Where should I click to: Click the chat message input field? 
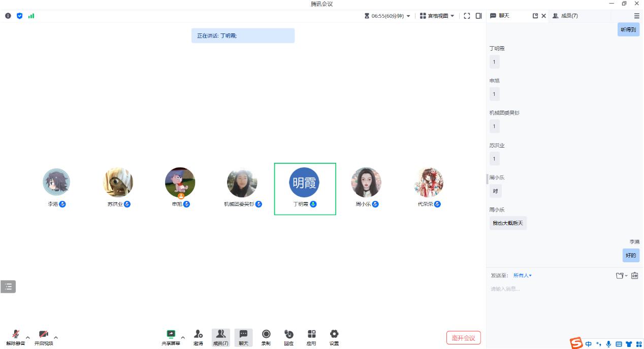click(x=559, y=289)
